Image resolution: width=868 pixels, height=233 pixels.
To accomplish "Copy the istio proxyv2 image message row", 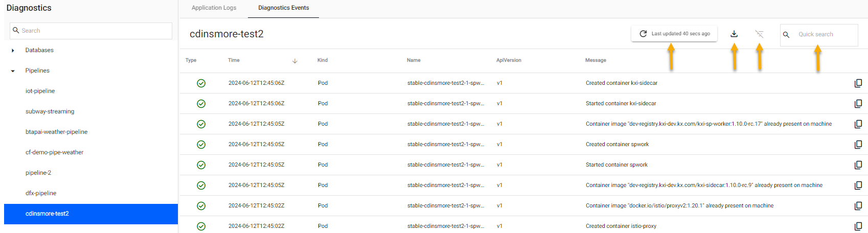I will pyautogui.click(x=858, y=205).
